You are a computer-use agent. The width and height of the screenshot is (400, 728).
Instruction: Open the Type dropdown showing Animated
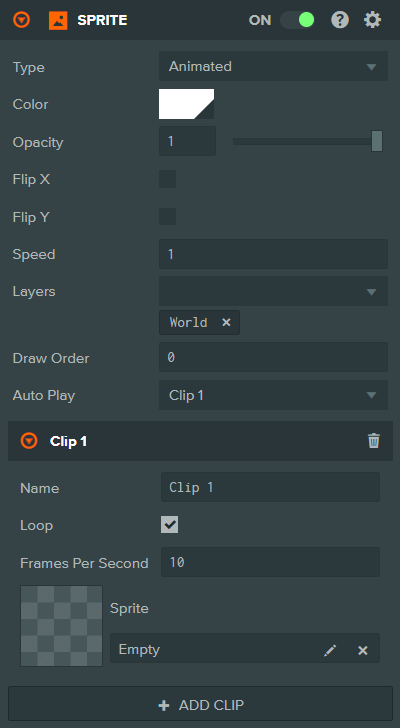pos(273,66)
